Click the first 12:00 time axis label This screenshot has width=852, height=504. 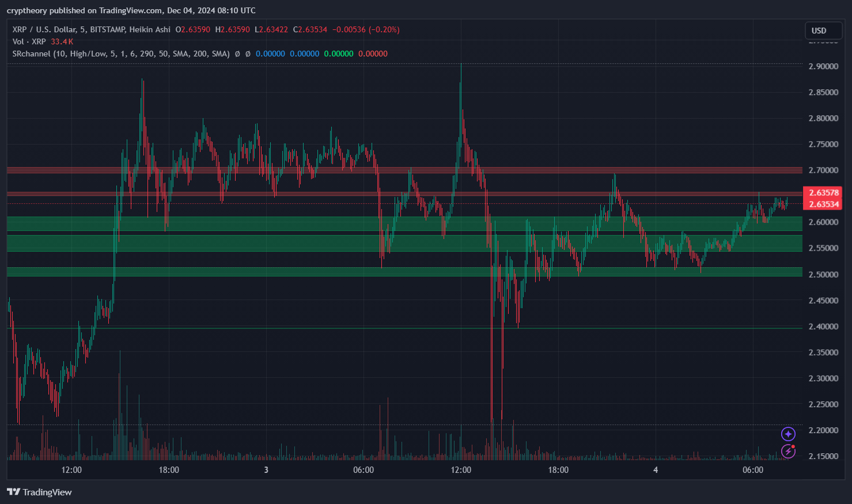coord(71,470)
